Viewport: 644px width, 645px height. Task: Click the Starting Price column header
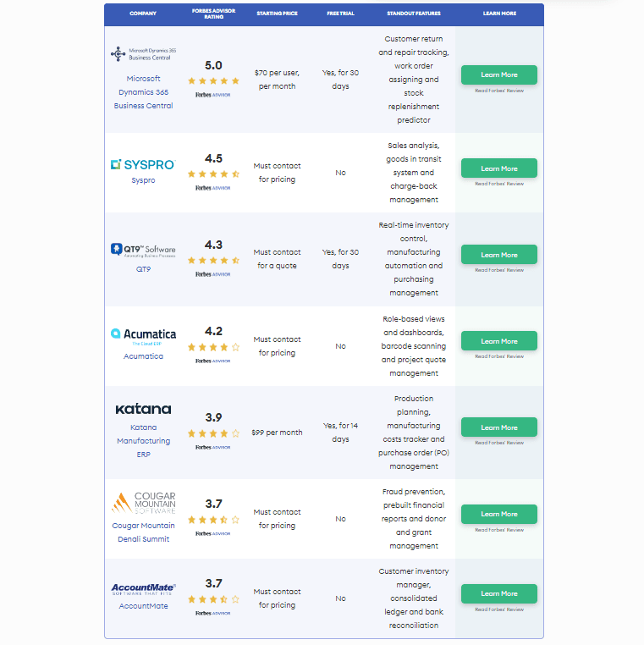[277, 14]
